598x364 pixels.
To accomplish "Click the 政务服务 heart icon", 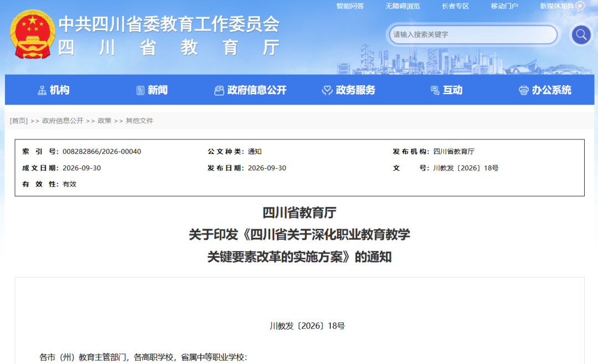I will coord(327,90).
